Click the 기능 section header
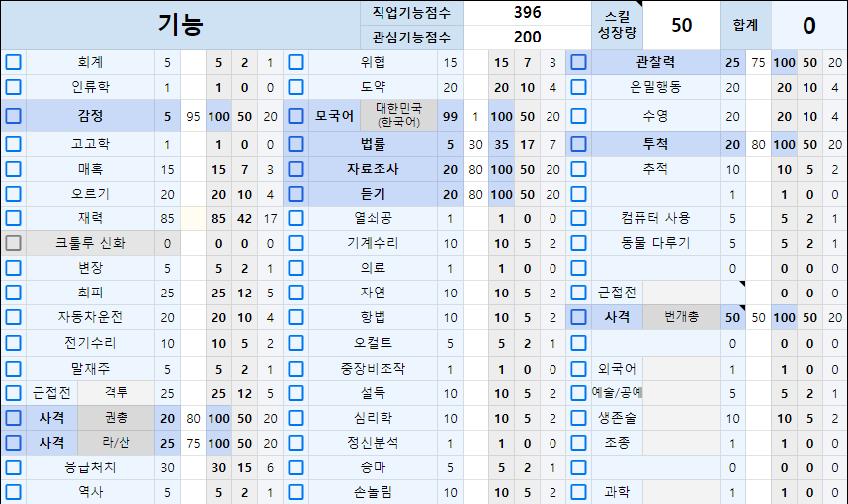The height and width of the screenshot is (504, 848). pyautogui.click(x=180, y=26)
